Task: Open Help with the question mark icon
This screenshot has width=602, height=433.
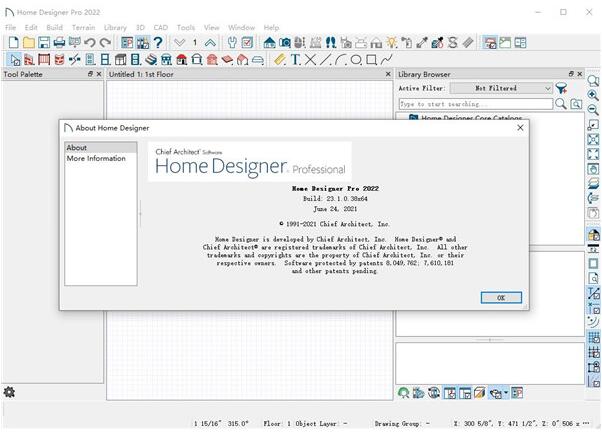Action: (158, 42)
